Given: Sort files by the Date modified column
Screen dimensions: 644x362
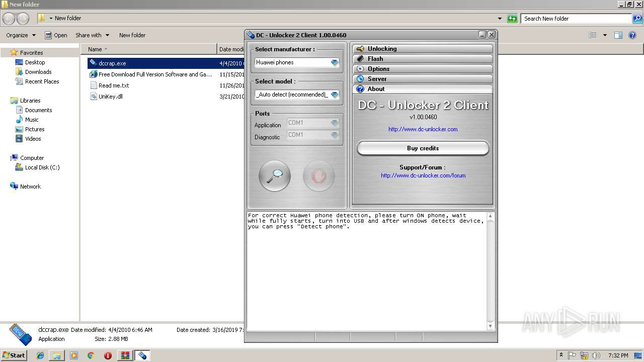Looking at the screenshot, I should (231, 49).
